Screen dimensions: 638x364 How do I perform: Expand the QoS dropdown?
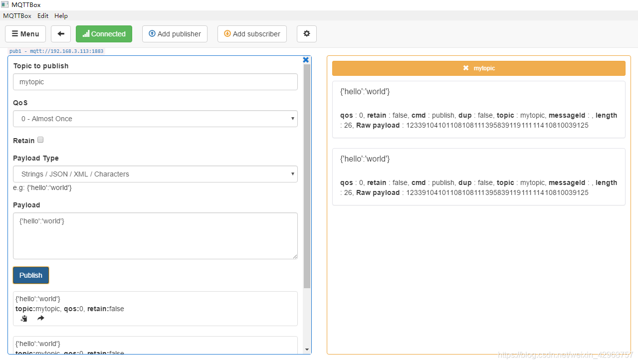(x=155, y=119)
